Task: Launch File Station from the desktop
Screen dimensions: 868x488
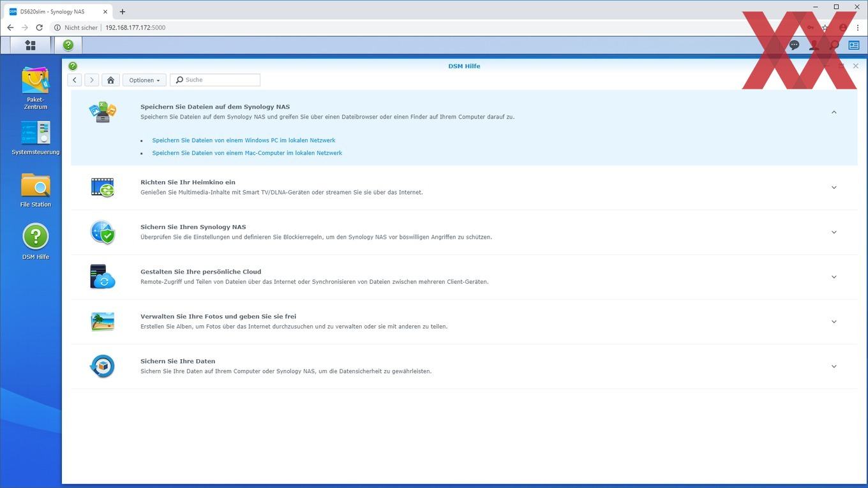Action: click(x=35, y=190)
